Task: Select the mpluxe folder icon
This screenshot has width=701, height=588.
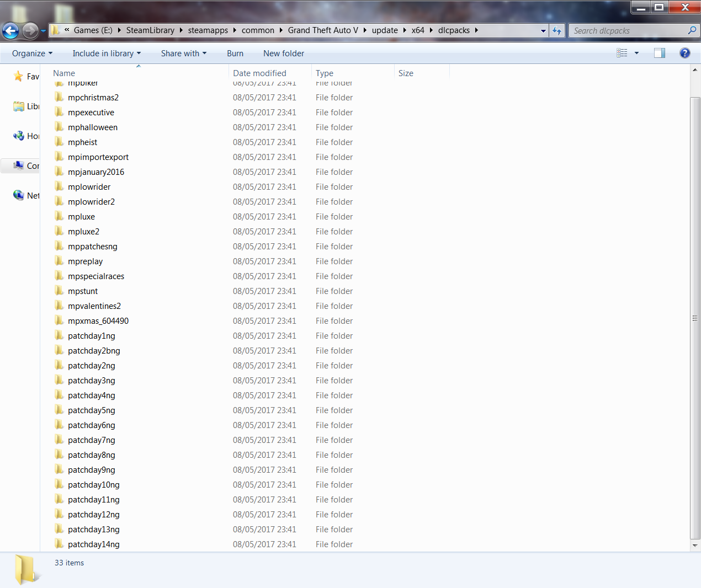Action: click(60, 216)
